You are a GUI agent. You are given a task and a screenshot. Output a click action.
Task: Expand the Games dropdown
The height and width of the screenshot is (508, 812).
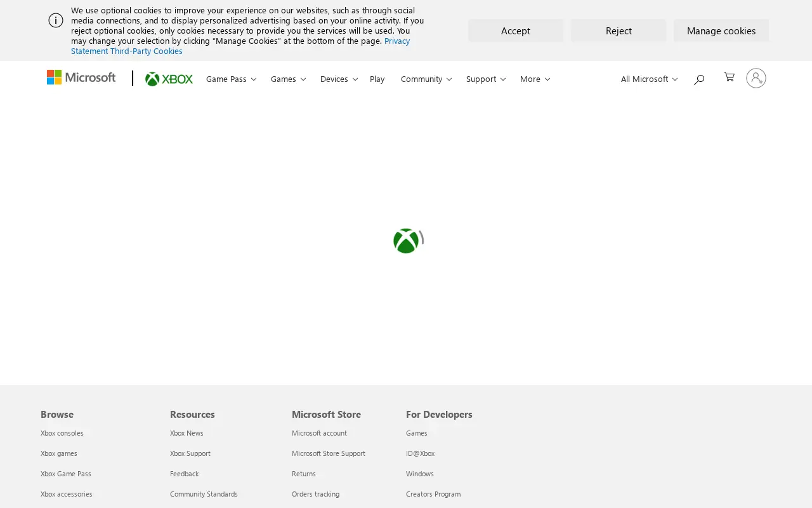click(x=288, y=79)
